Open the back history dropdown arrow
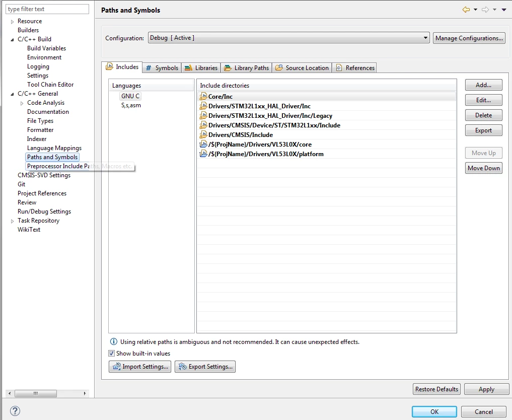 [475, 10]
